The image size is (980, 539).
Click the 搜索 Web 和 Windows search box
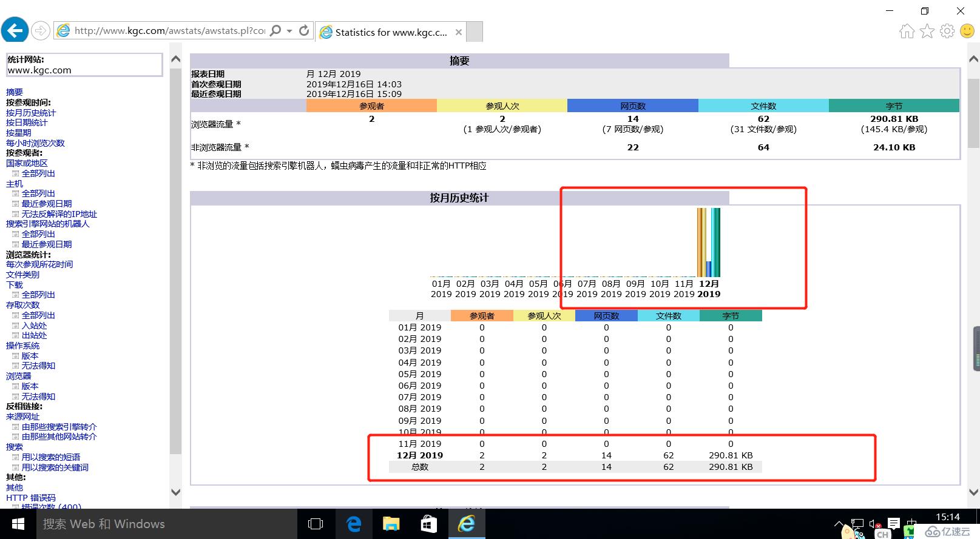tap(167, 524)
